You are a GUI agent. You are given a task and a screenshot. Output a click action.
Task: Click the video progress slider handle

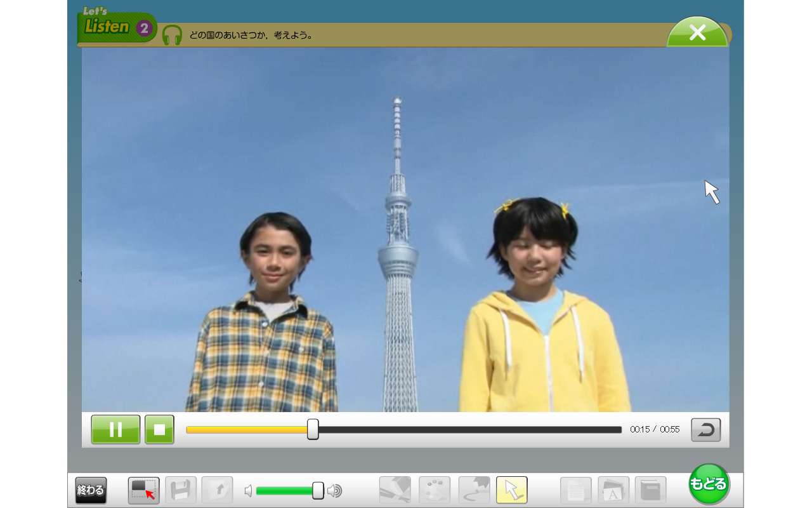point(313,429)
